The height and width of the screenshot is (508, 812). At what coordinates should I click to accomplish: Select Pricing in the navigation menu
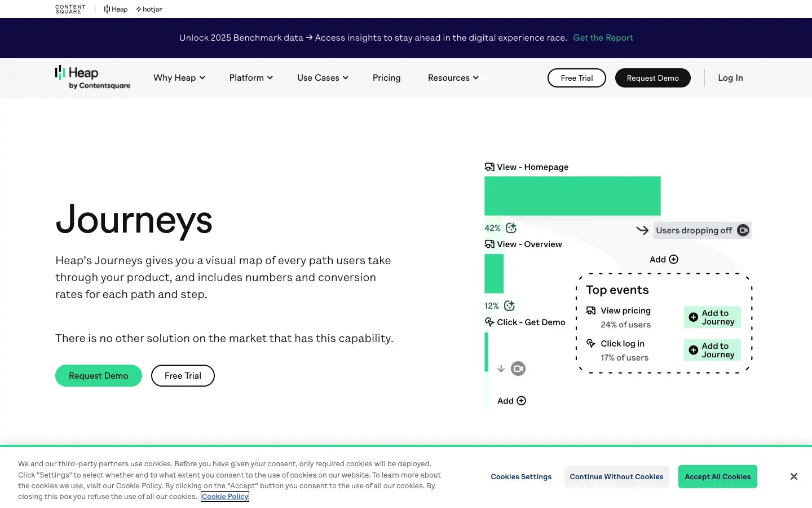[x=386, y=77]
